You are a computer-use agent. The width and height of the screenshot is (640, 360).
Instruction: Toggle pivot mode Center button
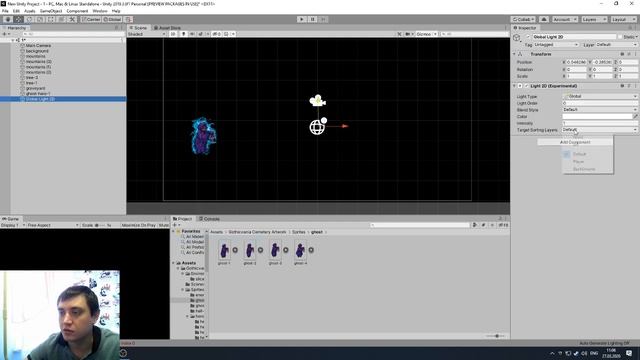coord(91,19)
